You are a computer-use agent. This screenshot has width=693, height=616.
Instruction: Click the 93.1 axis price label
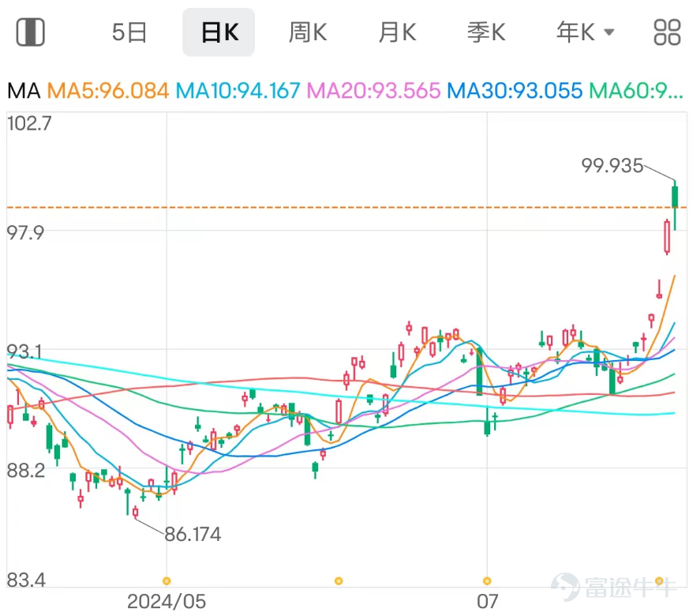point(24,351)
